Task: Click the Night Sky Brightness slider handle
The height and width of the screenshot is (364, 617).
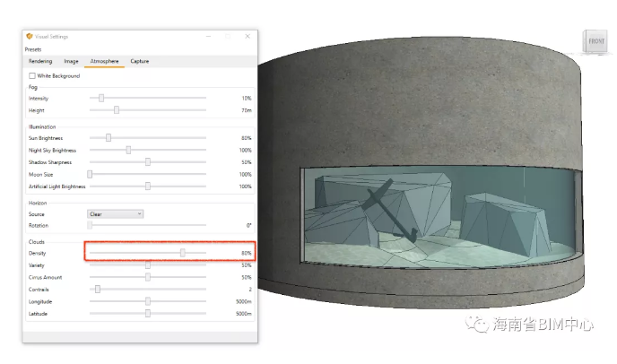Action: (x=128, y=150)
